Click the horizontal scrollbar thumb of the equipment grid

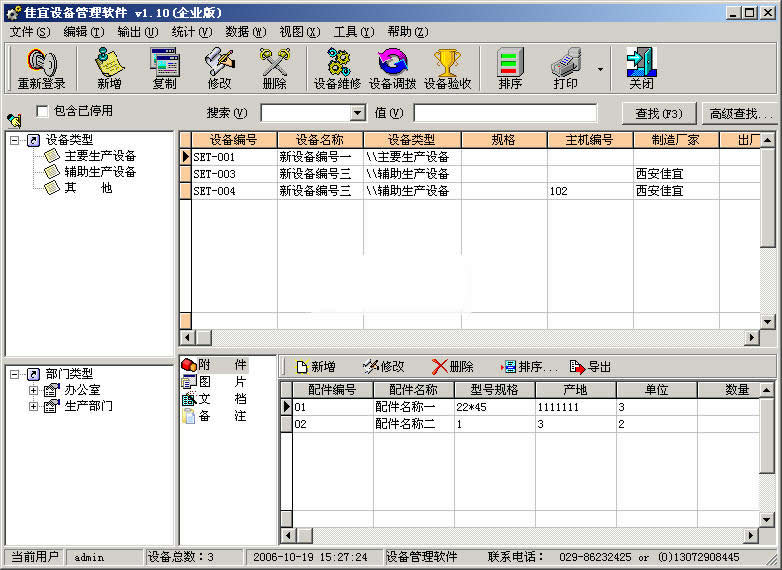click(203, 338)
